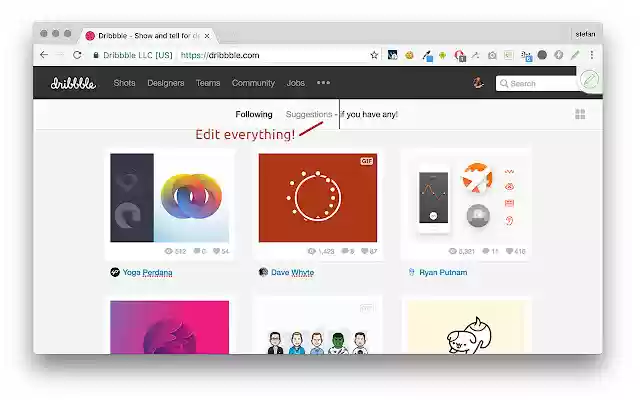
Task: Click the Dribbble logo
Action: pos(73,83)
